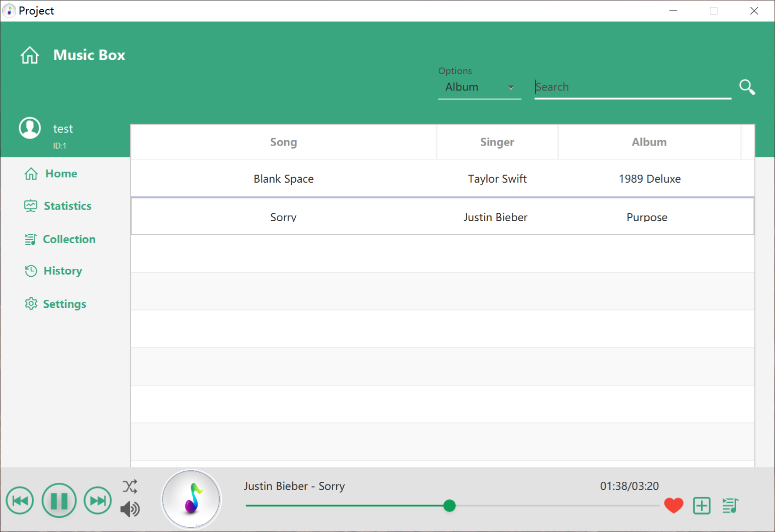Click into the Search input field
The height and width of the screenshot is (532, 775).
(633, 87)
